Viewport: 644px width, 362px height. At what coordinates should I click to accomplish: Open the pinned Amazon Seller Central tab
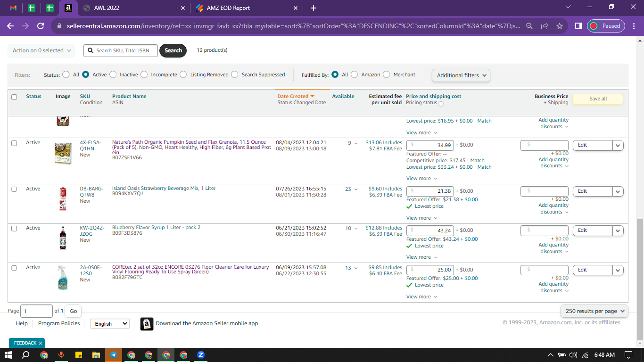point(68,8)
